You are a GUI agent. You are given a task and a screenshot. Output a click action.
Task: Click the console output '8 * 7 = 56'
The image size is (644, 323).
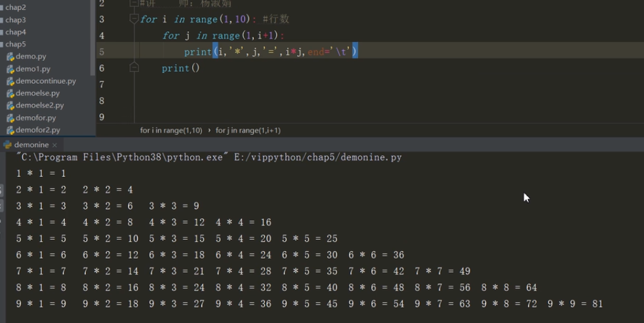click(x=443, y=288)
